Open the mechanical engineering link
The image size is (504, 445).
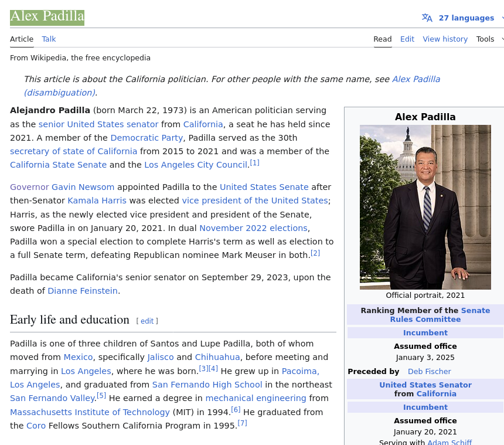[256, 398]
